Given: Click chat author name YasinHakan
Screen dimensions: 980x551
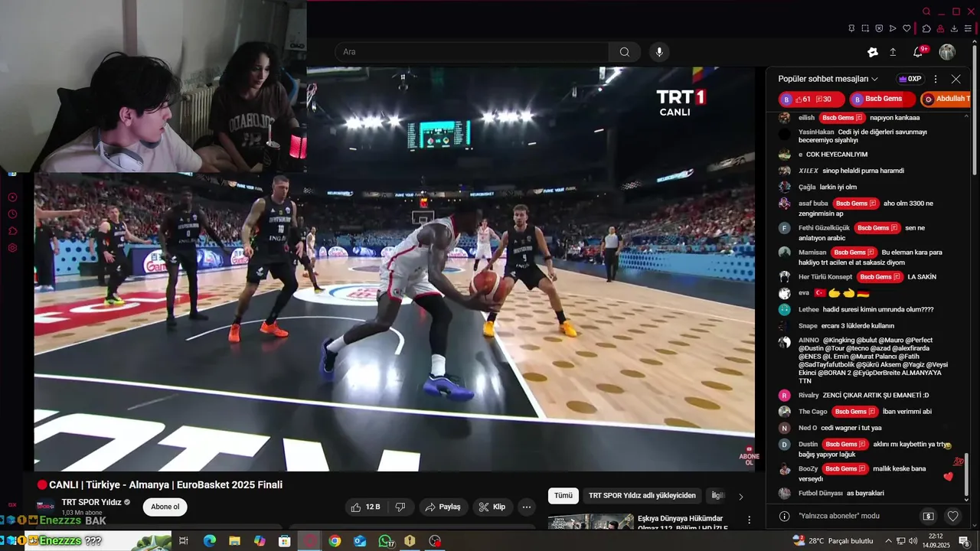Looking at the screenshot, I should pyautogui.click(x=816, y=132).
